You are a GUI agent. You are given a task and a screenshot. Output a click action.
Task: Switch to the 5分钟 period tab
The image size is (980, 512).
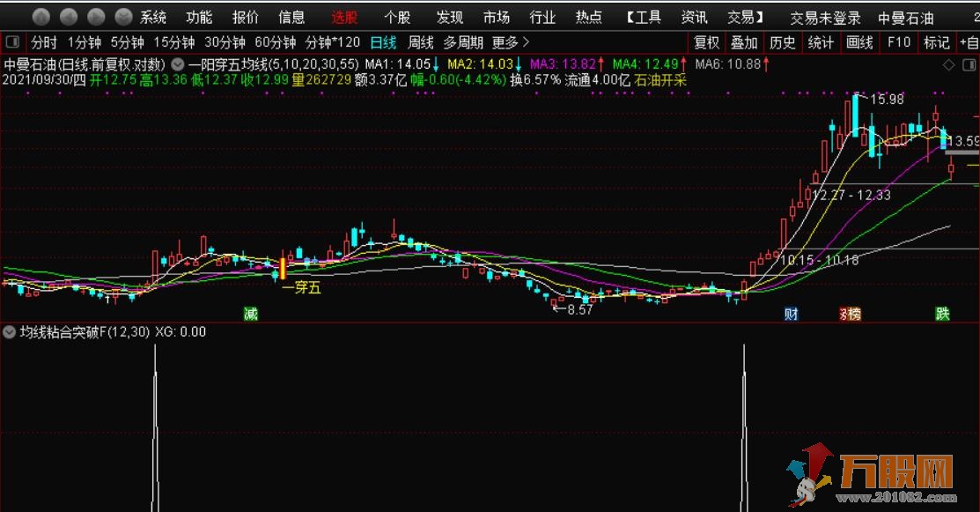(128, 42)
